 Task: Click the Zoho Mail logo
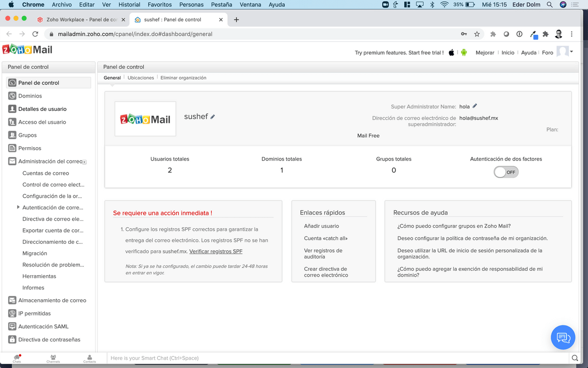(27, 50)
